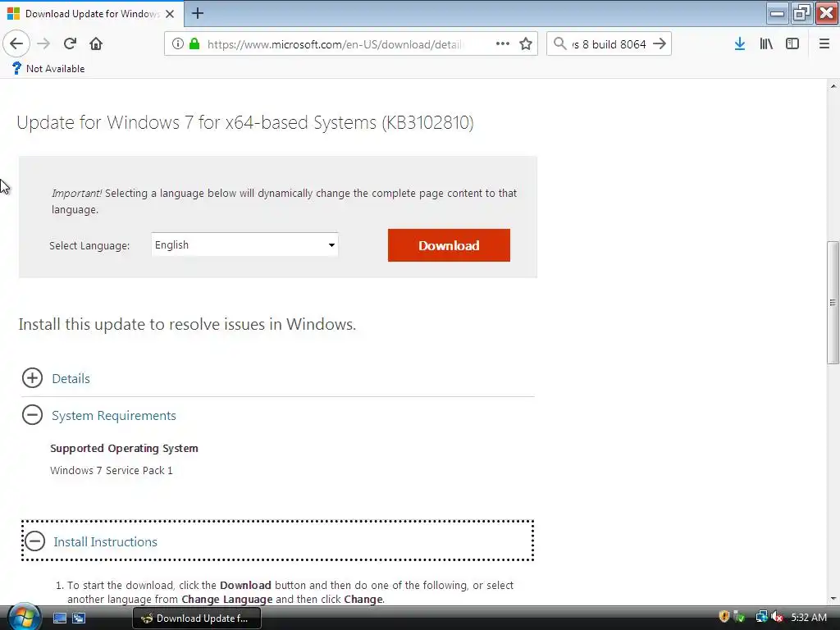Click the Windows 7 Service Pack 1 text
Viewport: 840px width, 630px height.
(x=112, y=470)
